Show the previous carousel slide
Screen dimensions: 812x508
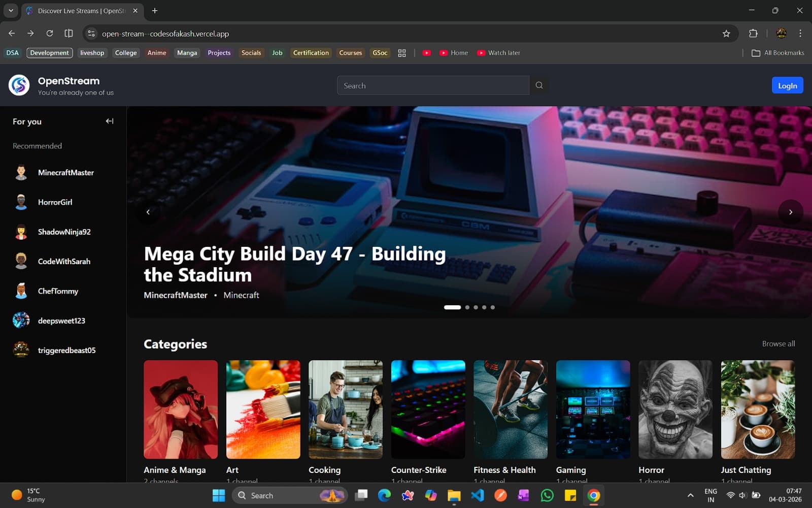[x=148, y=212]
